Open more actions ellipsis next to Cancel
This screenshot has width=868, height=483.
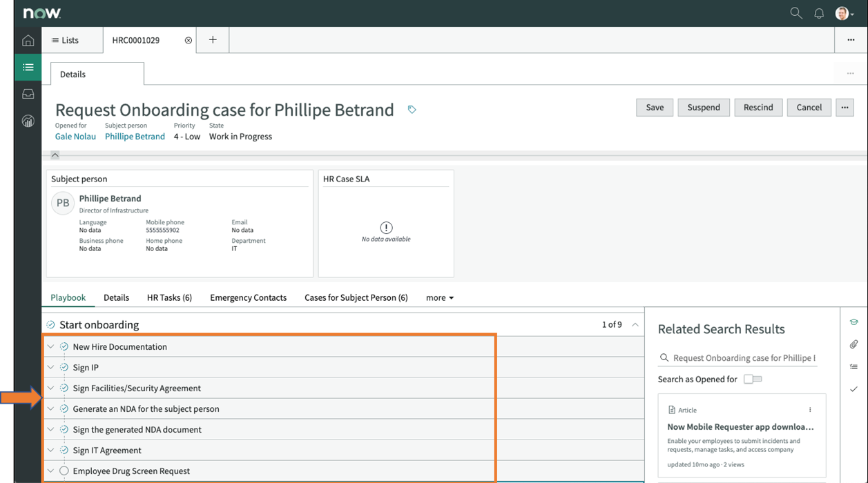(845, 107)
